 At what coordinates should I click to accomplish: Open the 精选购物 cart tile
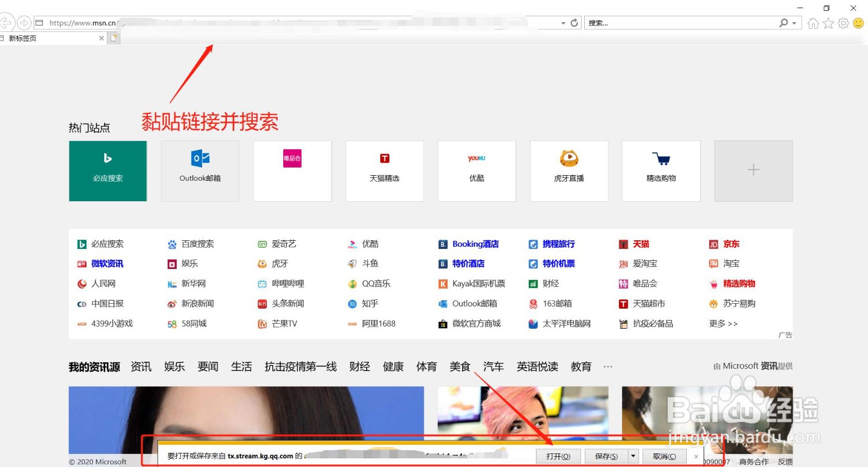[661, 171]
